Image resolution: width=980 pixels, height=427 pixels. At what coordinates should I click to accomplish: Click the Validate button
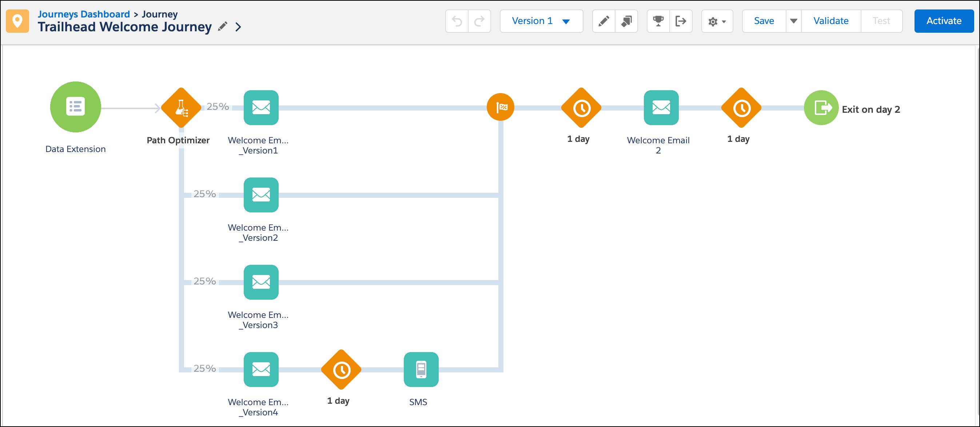(831, 21)
